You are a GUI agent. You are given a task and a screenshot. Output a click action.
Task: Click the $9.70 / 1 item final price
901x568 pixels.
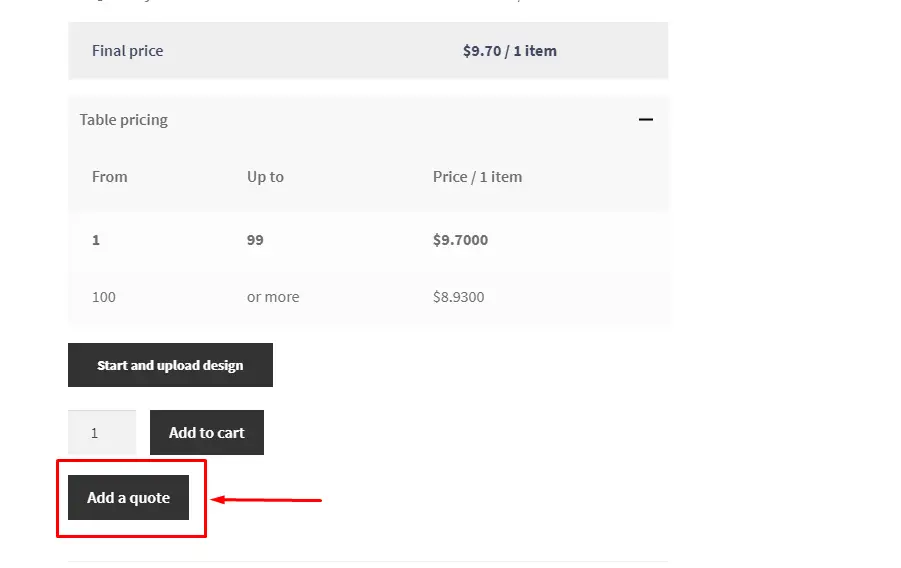(x=510, y=51)
